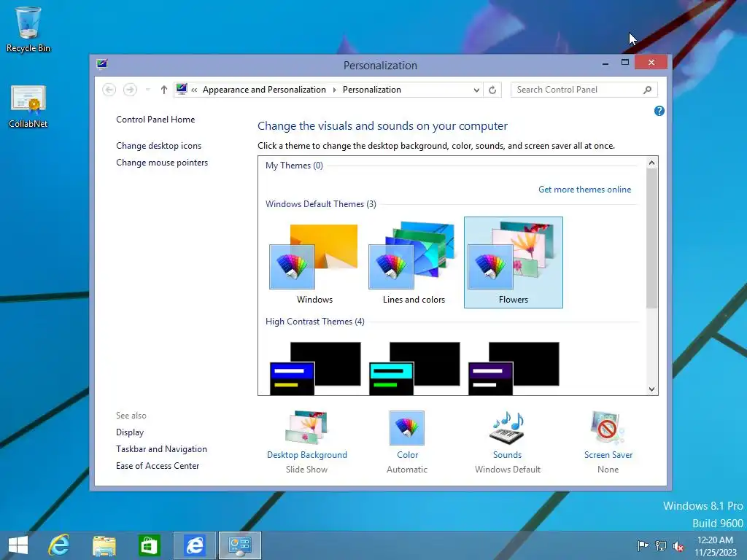Click the Personalization breadcrumb segment
Screen dimensions: 747x560
coord(371,90)
